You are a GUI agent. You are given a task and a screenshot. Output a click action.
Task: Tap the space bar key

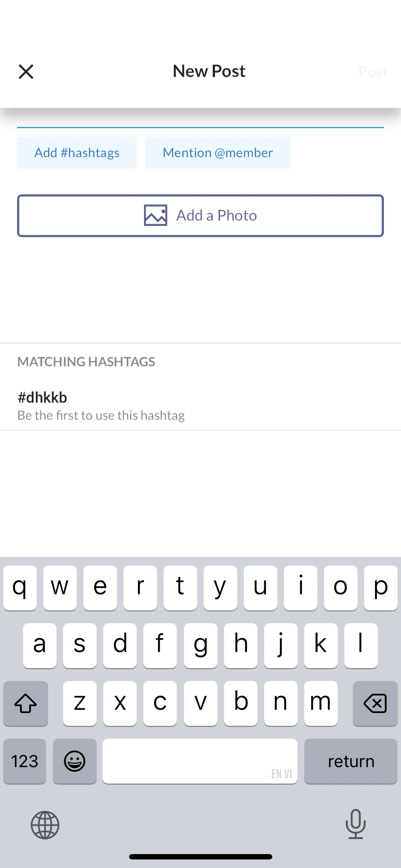coord(200,761)
